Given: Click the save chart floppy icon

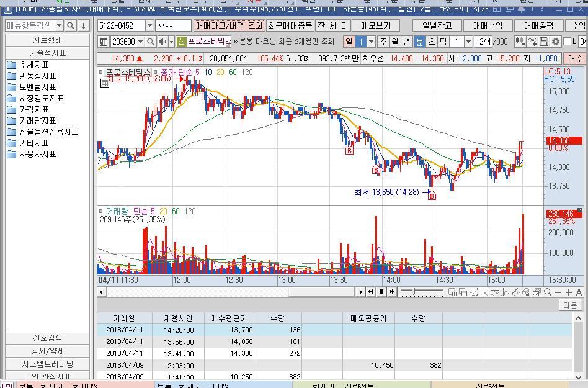Looking at the screenshot, I should pos(544,41).
